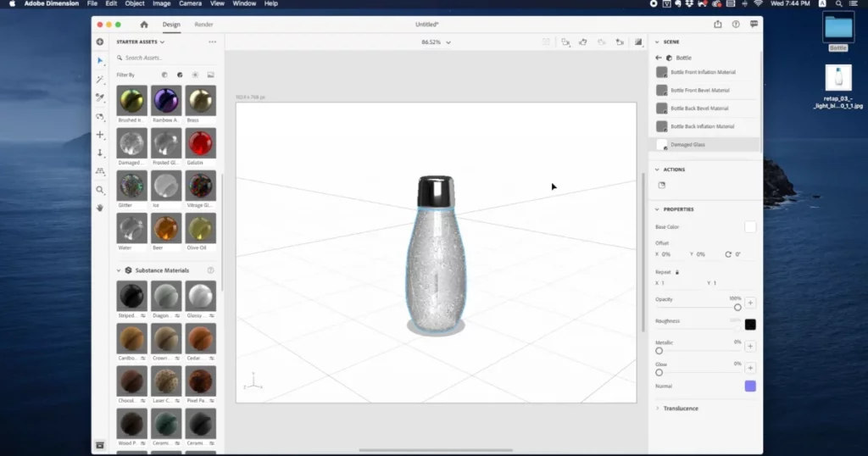Select the Zoom magnifier tool
868x456 pixels.
(x=100, y=190)
